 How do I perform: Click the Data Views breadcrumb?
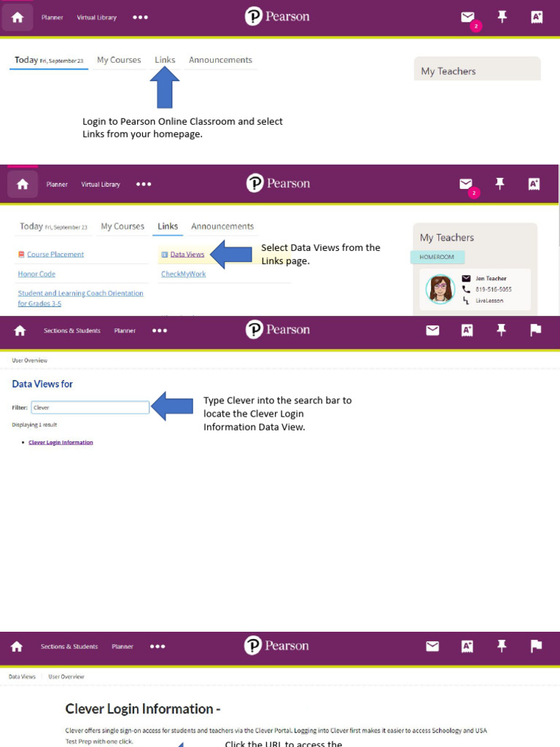point(22,676)
